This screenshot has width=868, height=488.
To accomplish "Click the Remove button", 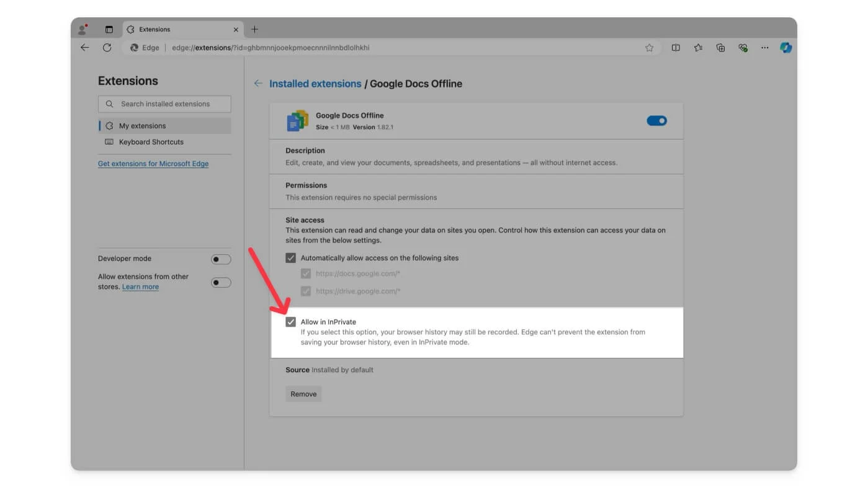I will (303, 394).
